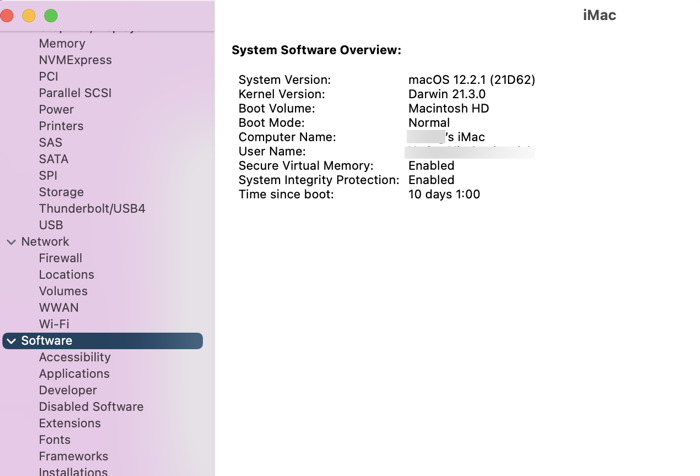
Task: Open Locations under Network
Action: pos(67,275)
